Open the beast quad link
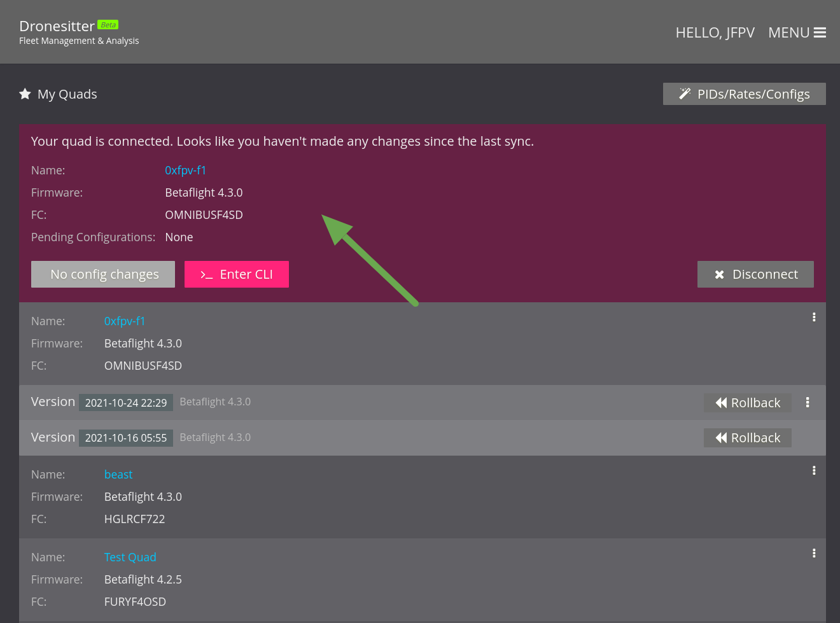This screenshot has height=623, width=840. click(x=118, y=475)
